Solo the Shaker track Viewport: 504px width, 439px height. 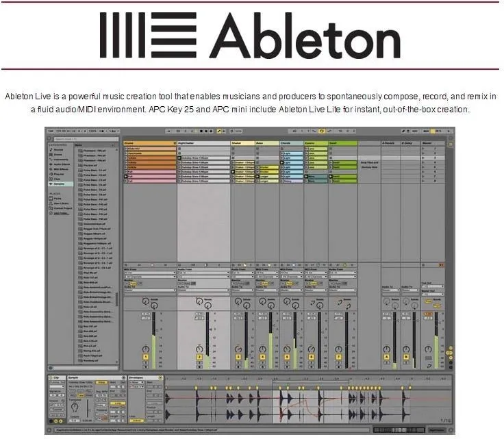coord(238,362)
